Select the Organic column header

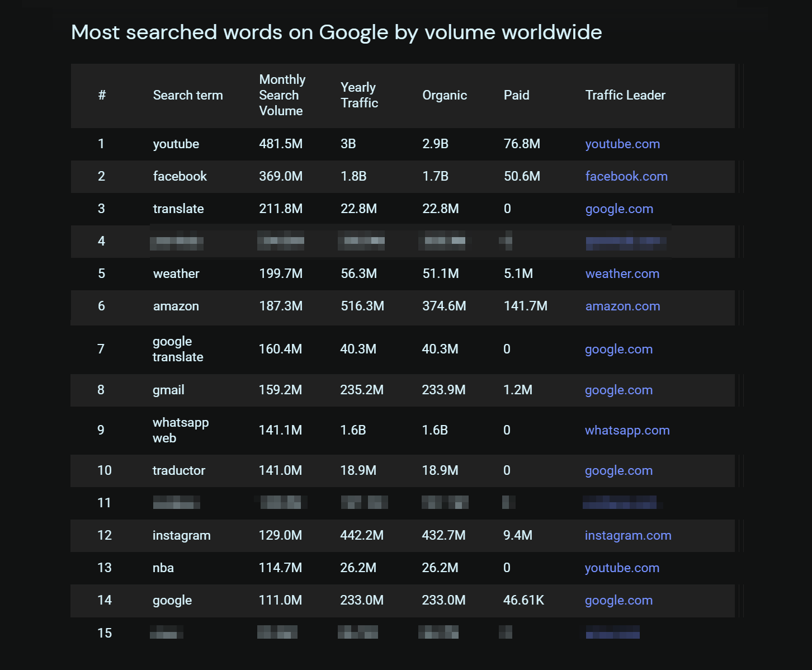point(444,95)
